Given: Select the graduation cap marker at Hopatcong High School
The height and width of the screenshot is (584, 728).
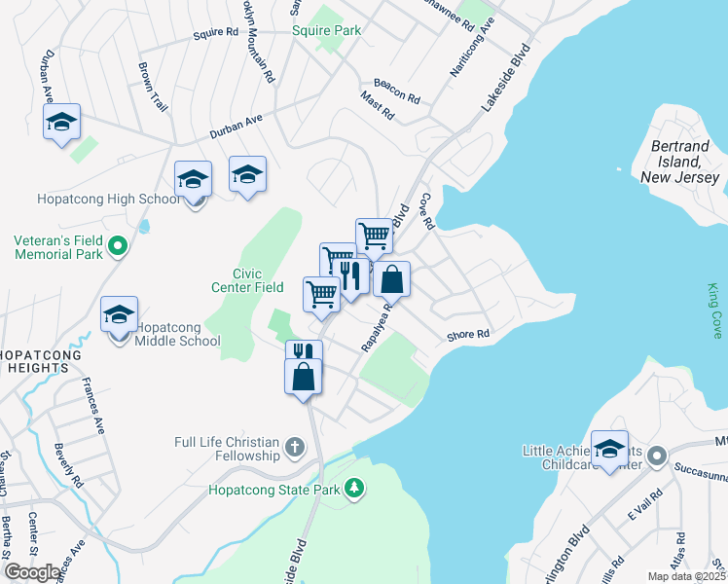Looking at the screenshot, I should point(193,180).
